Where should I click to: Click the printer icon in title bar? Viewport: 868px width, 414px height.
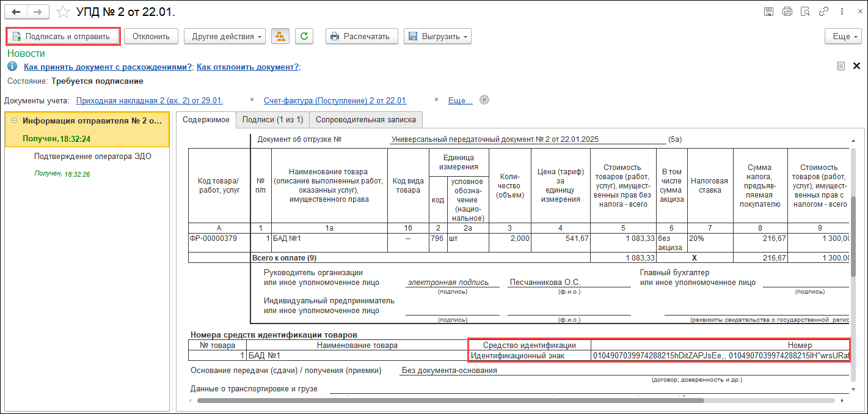(787, 12)
